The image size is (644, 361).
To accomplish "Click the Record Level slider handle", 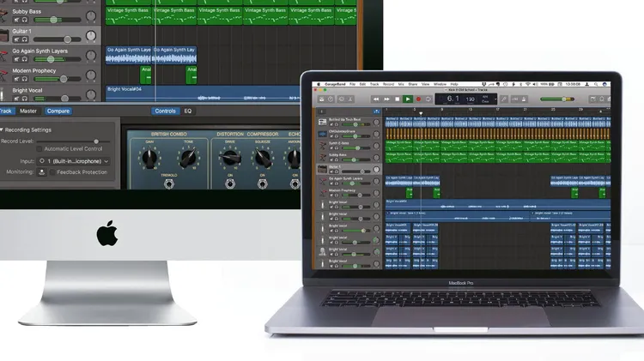I will pos(96,141).
